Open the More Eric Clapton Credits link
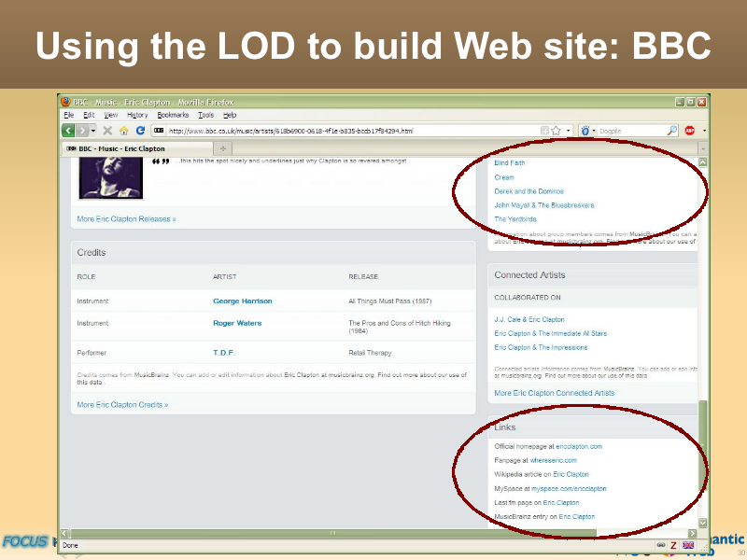 click(x=122, y=405)
